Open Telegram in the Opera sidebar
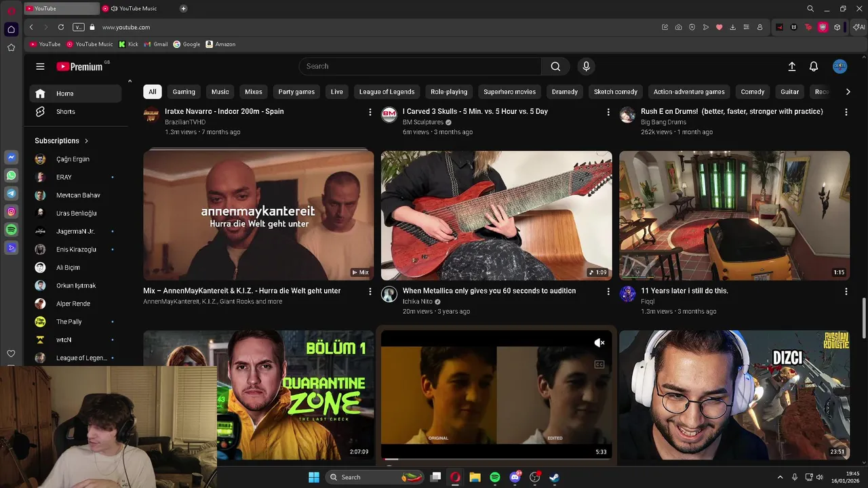 coord(11,194)
